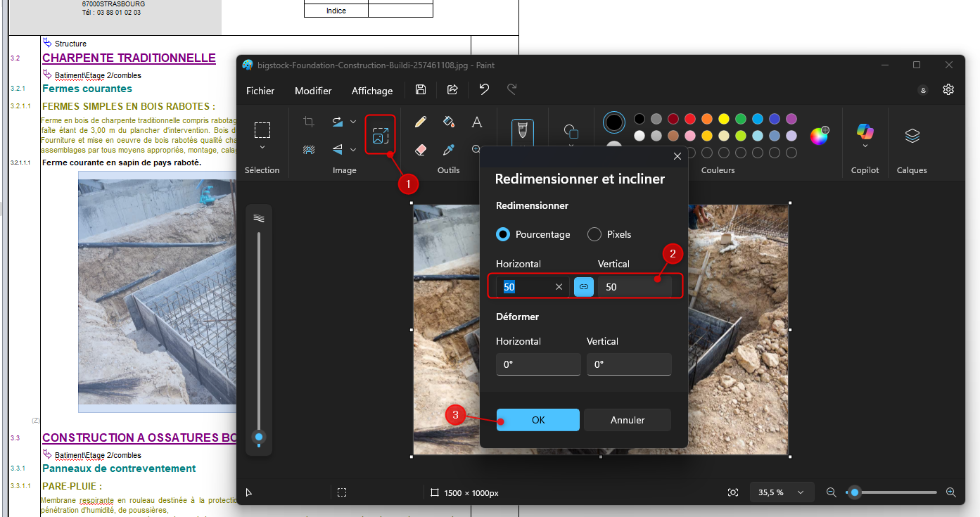
Task: Click the Annuler button
Action: coord(628,420)
